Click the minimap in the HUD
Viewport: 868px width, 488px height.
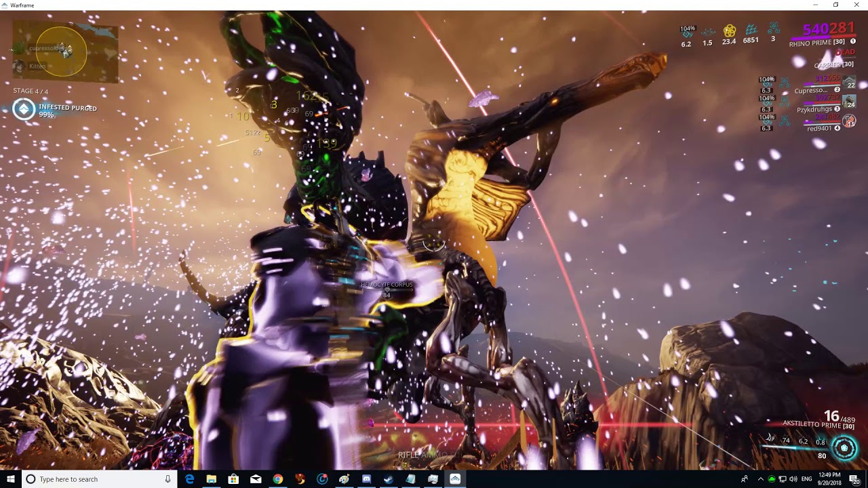click(x=65, y=51)
